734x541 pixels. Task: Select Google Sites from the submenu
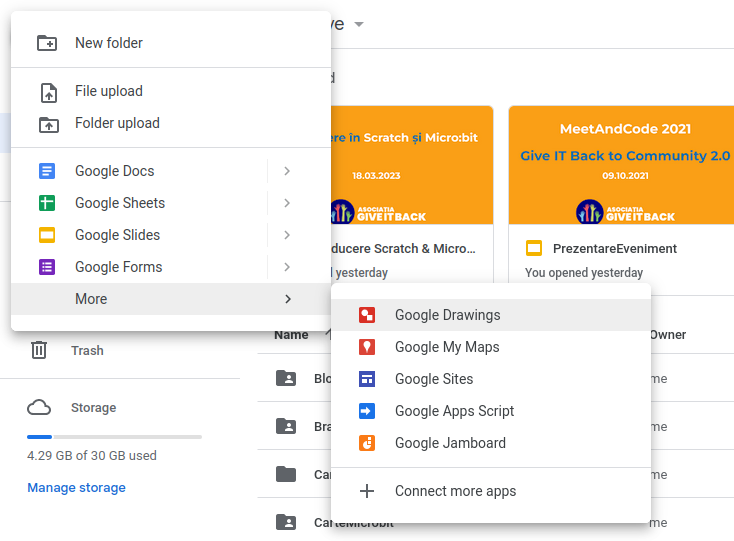[x=434, y=379]
